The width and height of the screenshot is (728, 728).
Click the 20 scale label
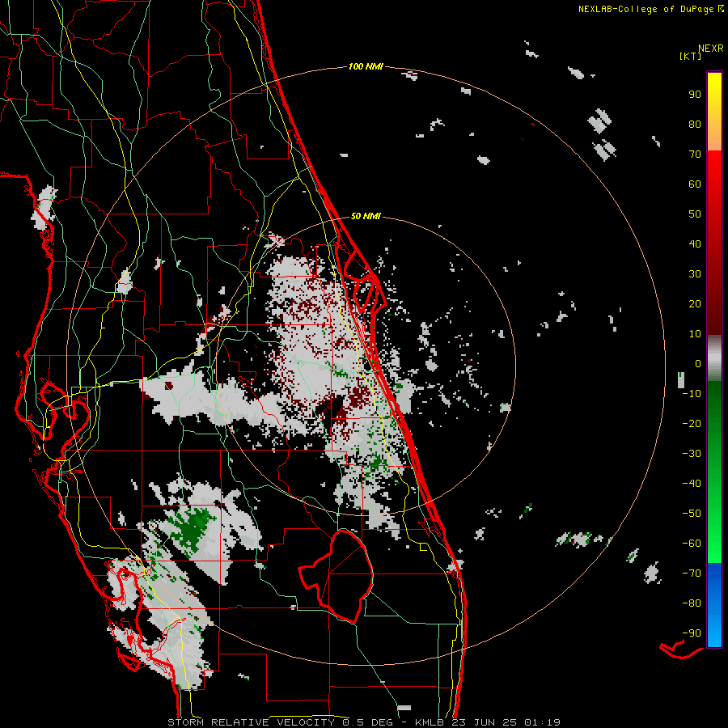click(695, 304)
